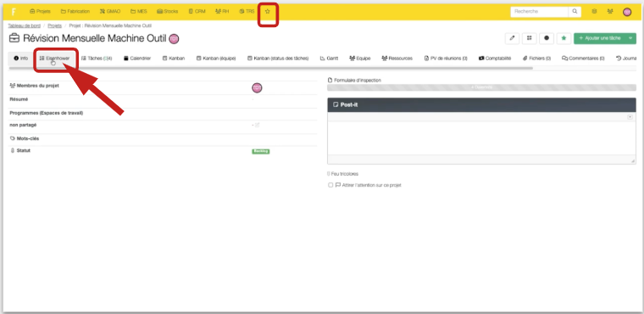Viewport: 644px width, 314px height.
Task: Click the briefcase icon beside the project title
Action: coord(14,38)
